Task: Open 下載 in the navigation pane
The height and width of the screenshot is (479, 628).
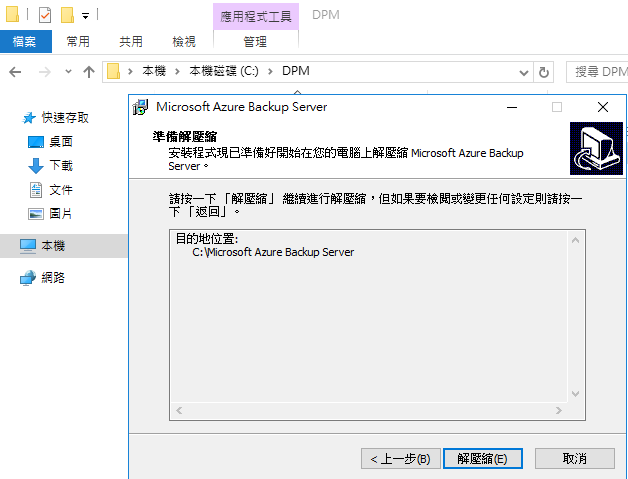Action: pyautogui.click(x=61, y=165)
